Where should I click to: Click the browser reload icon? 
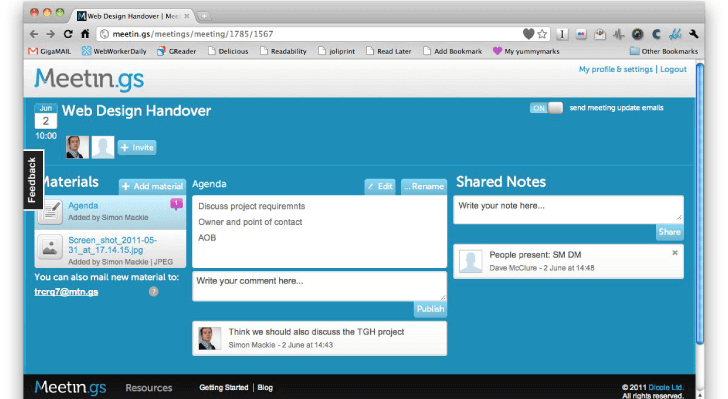(68, 34)
